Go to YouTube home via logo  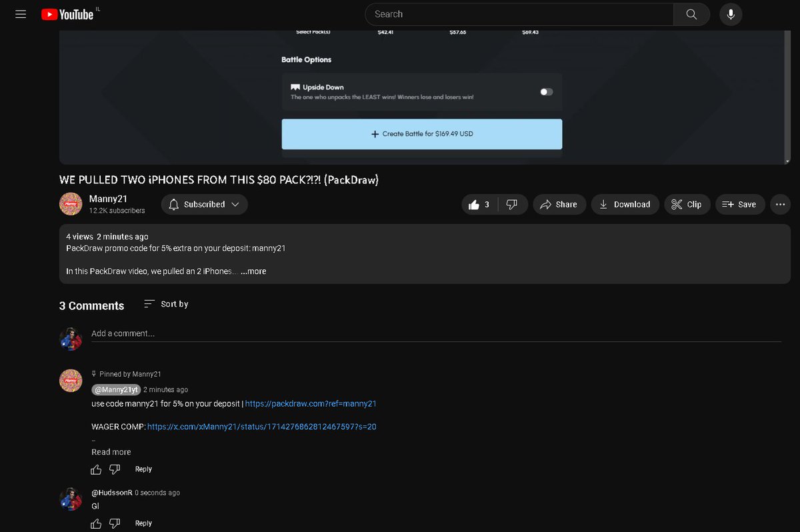tap(67, 14)
